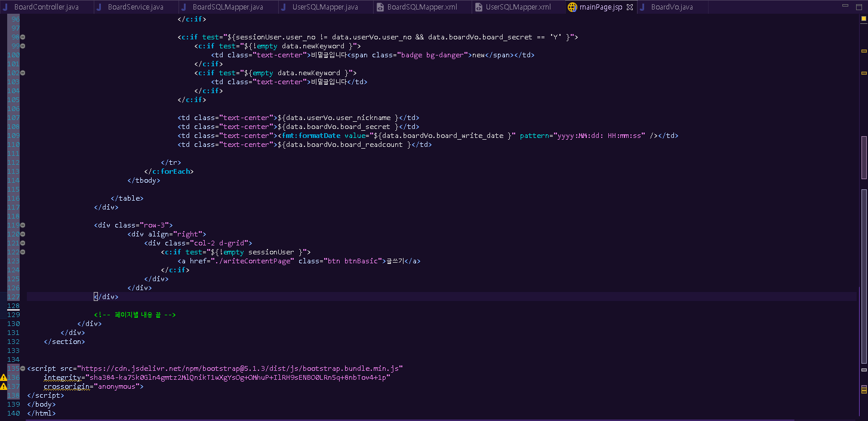Image resolution: width=868 pixels, height=421 pixels.
Task: Collapse the script block at line 135
Action: (23, 368)
